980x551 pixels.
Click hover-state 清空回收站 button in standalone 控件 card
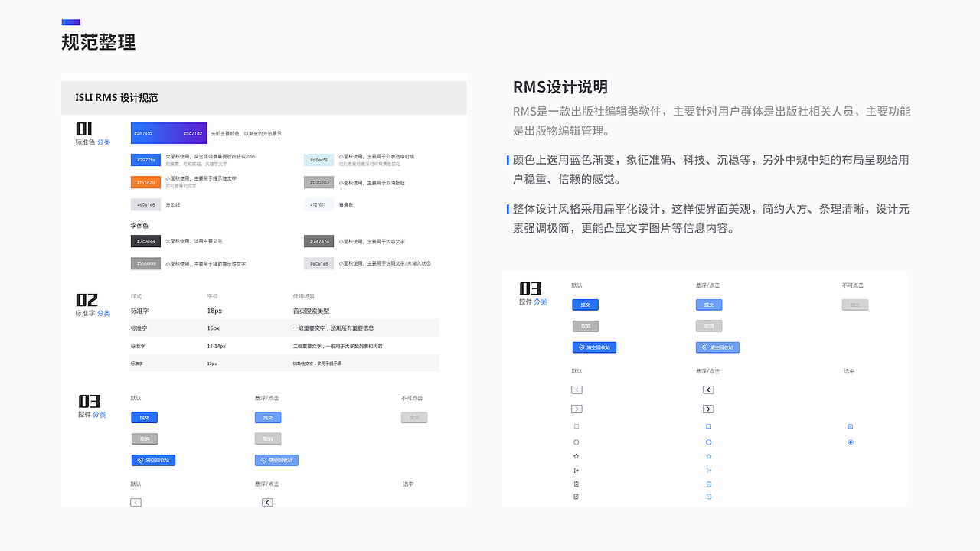tap(717, 347)
